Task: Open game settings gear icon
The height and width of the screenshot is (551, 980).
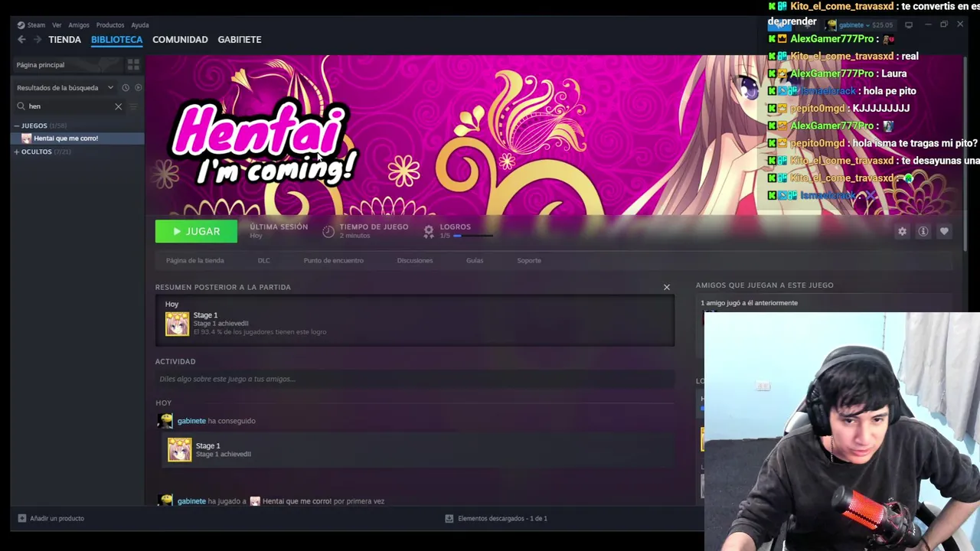Action: 903,231
